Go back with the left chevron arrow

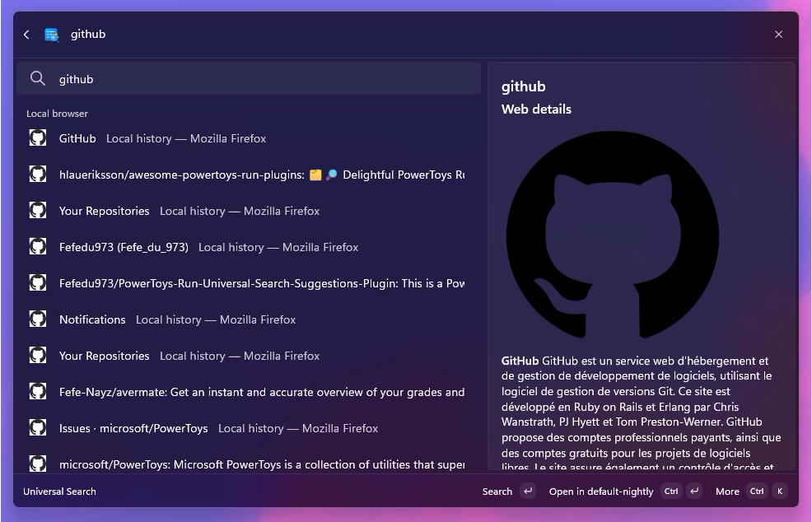(x=26, y=35)
